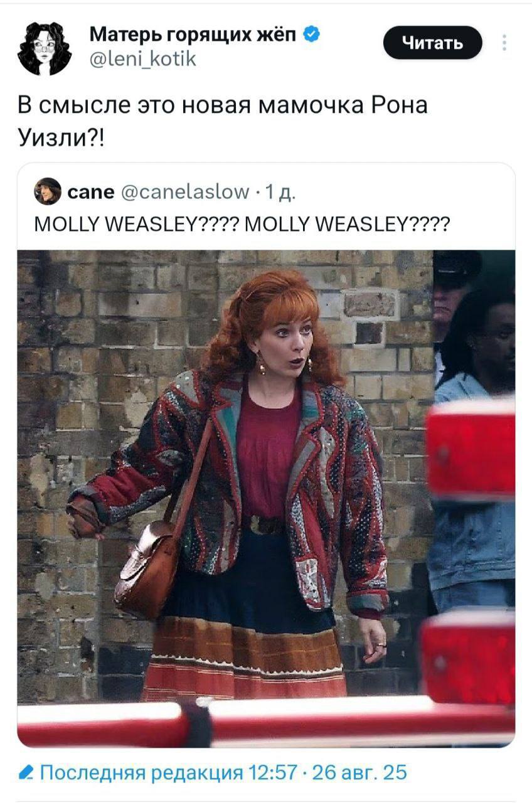The image size is (532, 803).
Task: Click the quoted tweet's 1 д. timestamp
Action: 279,193
